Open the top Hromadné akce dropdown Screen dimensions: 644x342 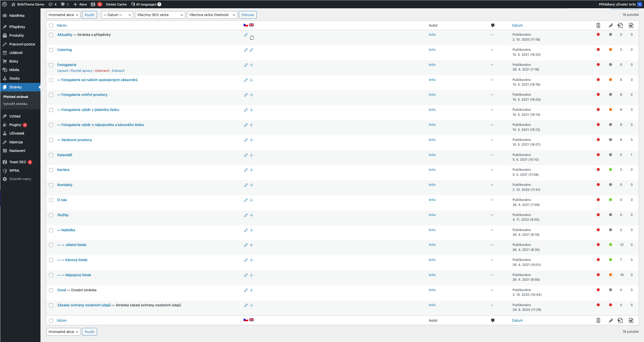click(63, 15)
